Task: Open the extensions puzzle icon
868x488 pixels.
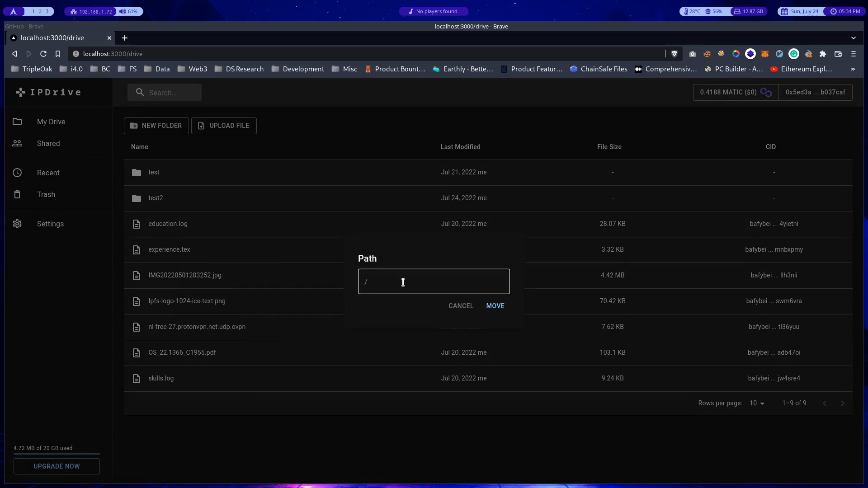Action: click(823, 54)
